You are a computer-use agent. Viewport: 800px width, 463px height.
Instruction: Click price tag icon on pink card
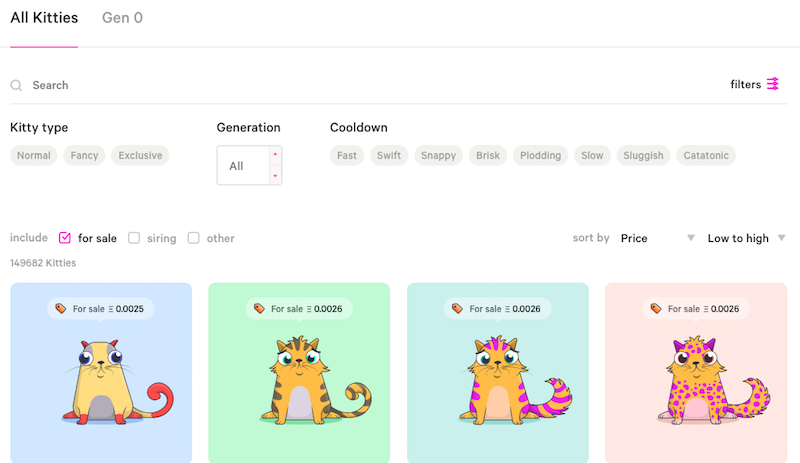656,308
